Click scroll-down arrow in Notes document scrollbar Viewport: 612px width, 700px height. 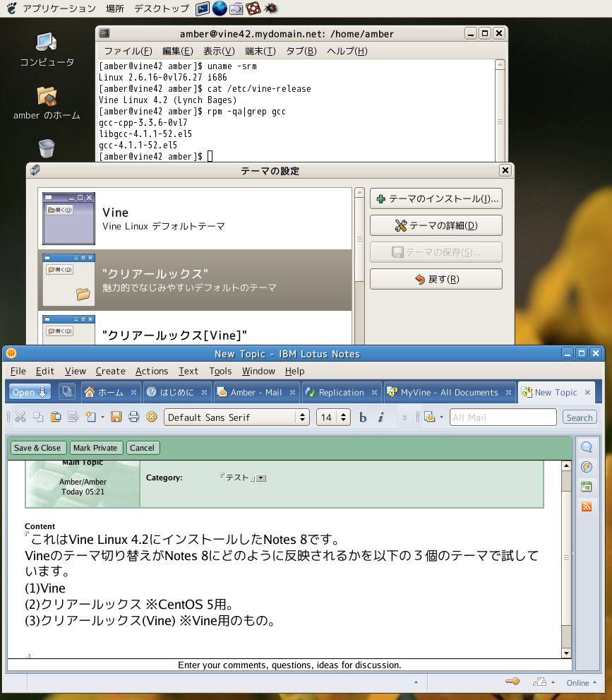coord(566,653)
